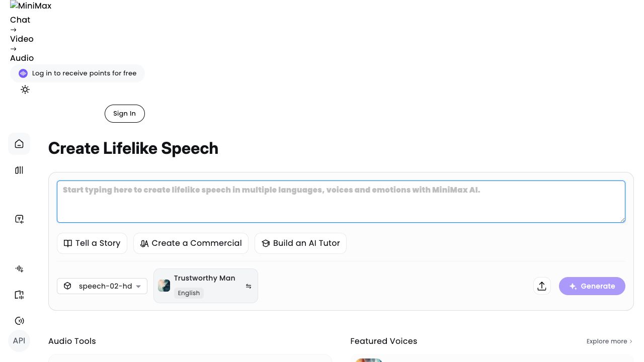Image resolution: width=644 pixels, height=362 pixels.
Task: Open the API sidebar button
Action: (19, 341)
